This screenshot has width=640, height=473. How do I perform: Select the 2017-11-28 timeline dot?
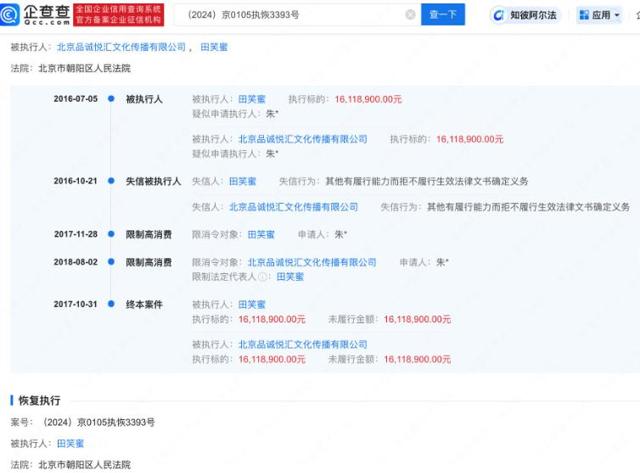click(x=111, y=234)
